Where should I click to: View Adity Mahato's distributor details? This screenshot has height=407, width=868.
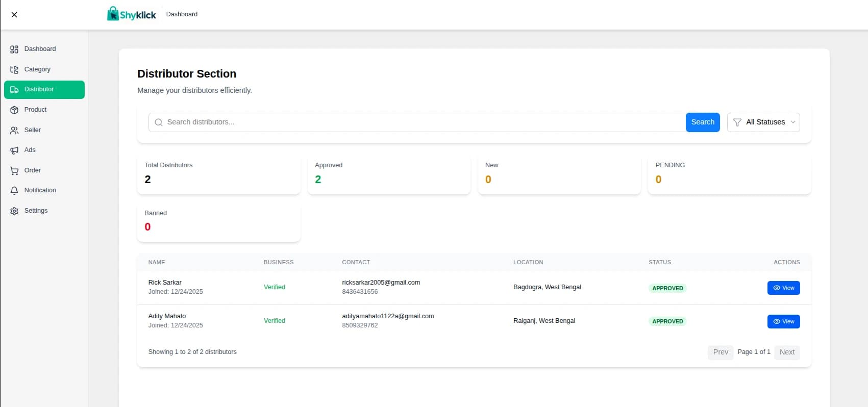pos(783,322)
